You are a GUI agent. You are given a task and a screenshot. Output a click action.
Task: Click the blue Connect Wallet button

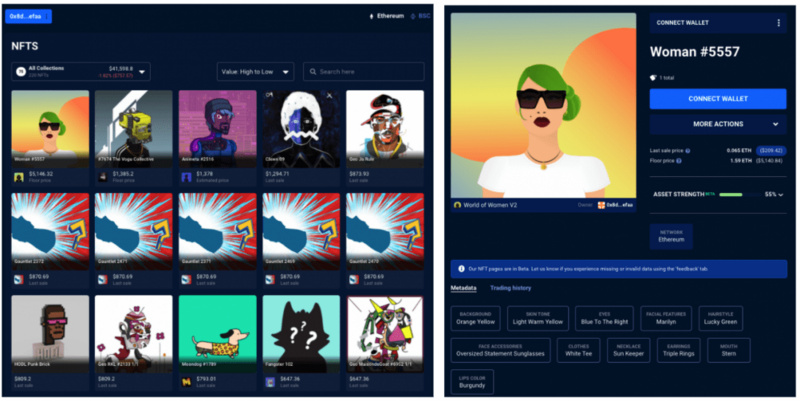click(x=718, y=99)
